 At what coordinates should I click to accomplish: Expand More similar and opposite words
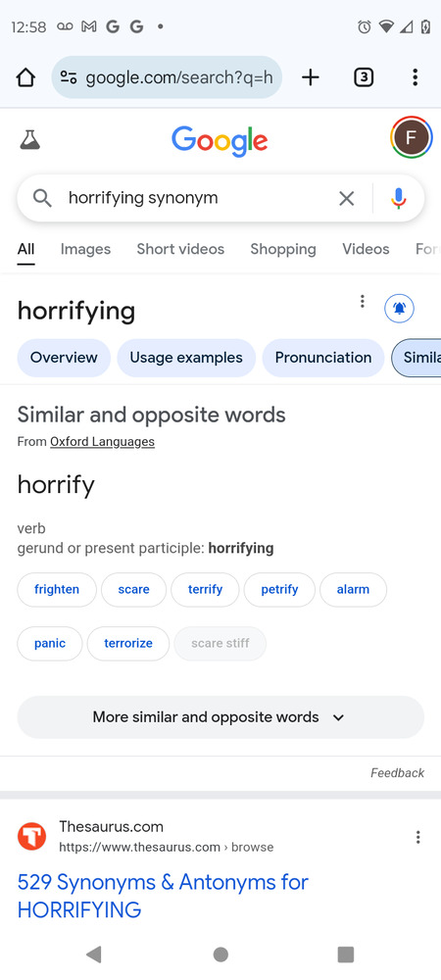[x=220, y=717]
